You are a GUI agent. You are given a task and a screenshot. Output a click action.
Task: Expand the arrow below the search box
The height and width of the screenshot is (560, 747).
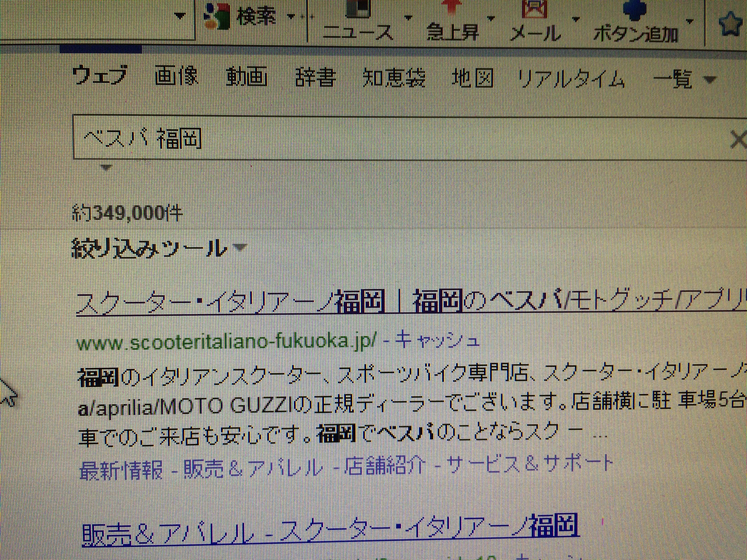pos(106,167)
